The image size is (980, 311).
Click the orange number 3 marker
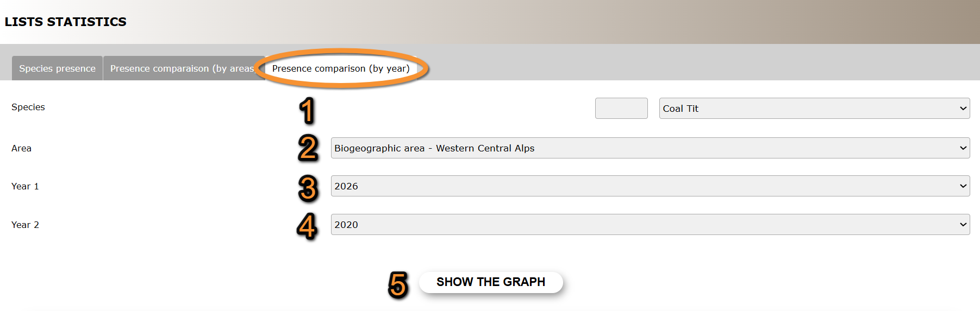[x=308, y=188]
